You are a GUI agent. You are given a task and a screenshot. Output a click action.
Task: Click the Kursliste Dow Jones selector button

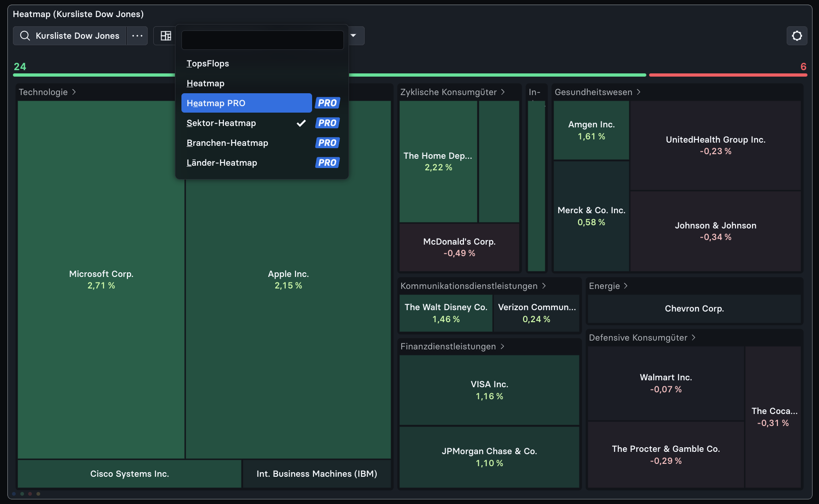70,36
